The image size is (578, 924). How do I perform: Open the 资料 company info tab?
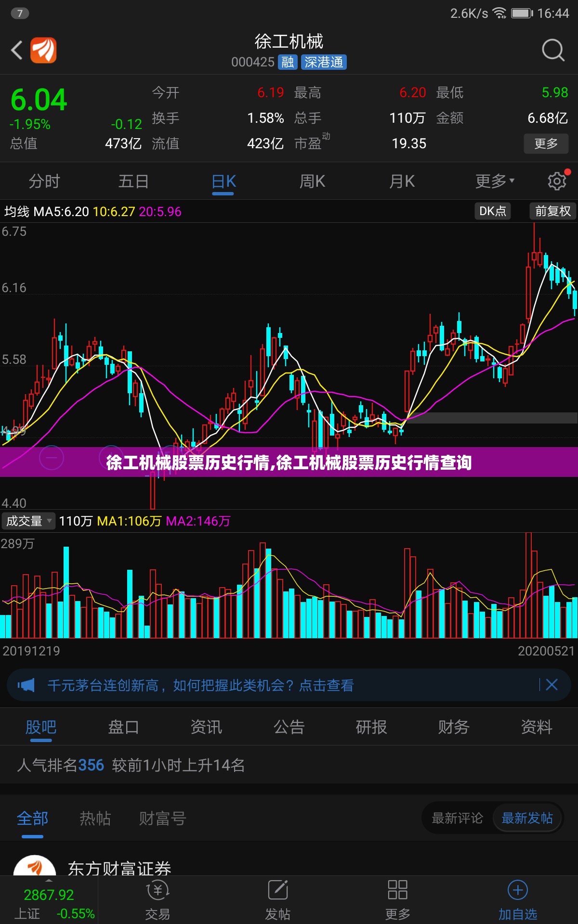pyautogui.click(x=537, y=727)
